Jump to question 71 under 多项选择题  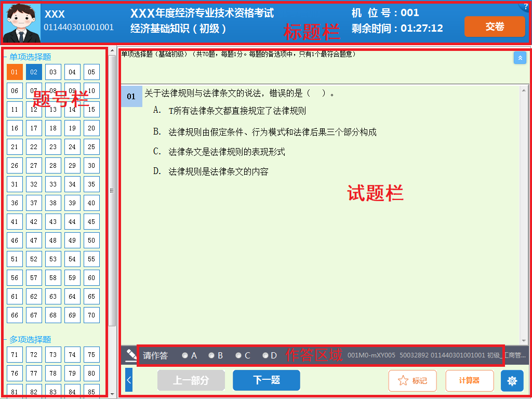coord(15,354)
